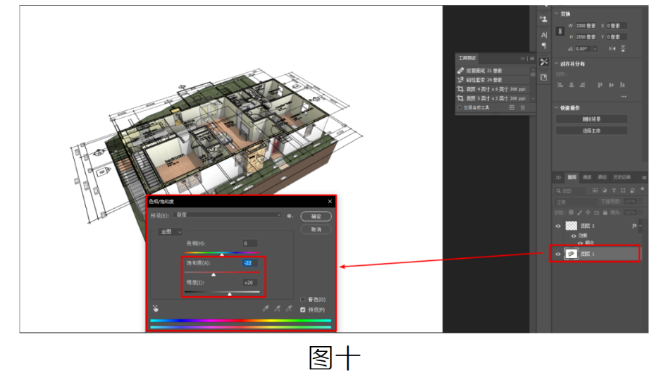Uncheck the Preview checkbox
Image resolution: width=658 pixels, height=380 pixels.
pos(303,310)
